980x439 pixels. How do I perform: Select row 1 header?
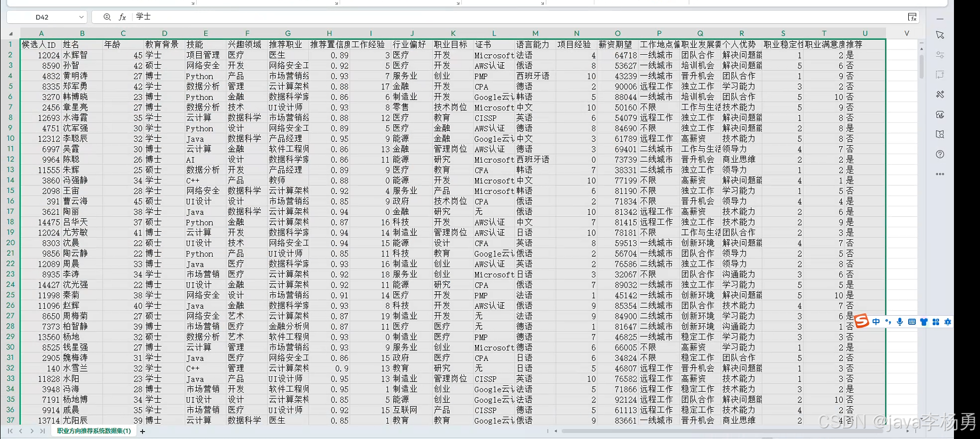[x=10, y=44]
